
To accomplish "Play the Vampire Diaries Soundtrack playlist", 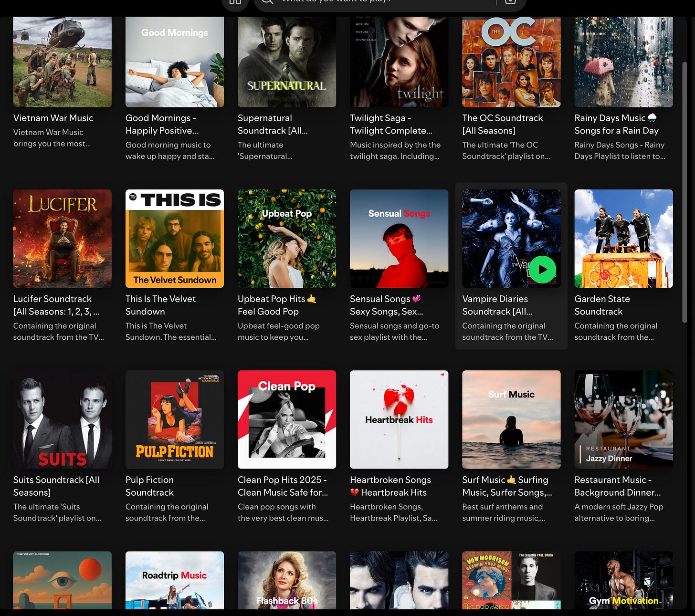I will [x=543, y=270].
